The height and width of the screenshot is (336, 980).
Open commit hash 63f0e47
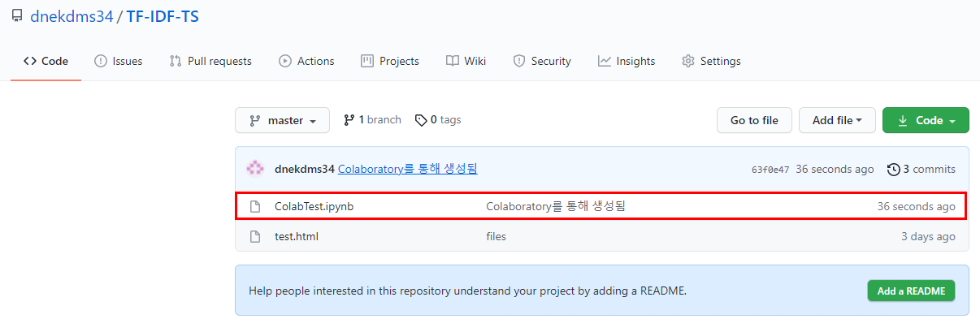(770, 170)
